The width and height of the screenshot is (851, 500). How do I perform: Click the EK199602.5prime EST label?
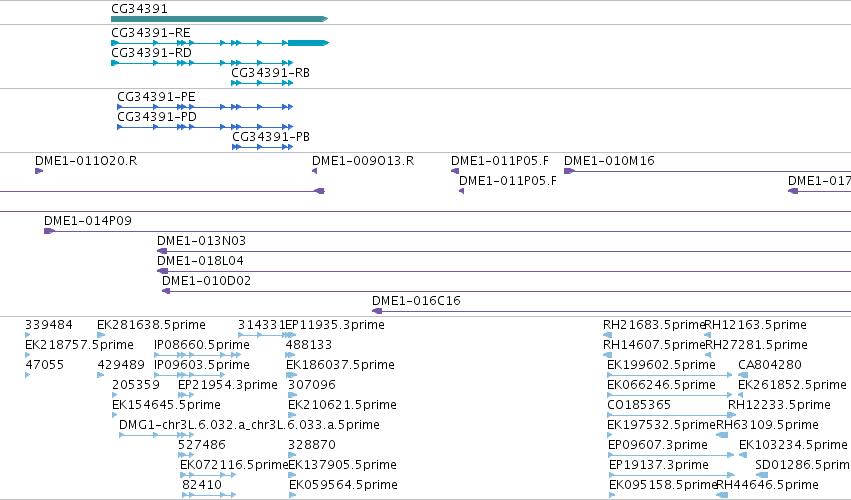click(662, 365)
